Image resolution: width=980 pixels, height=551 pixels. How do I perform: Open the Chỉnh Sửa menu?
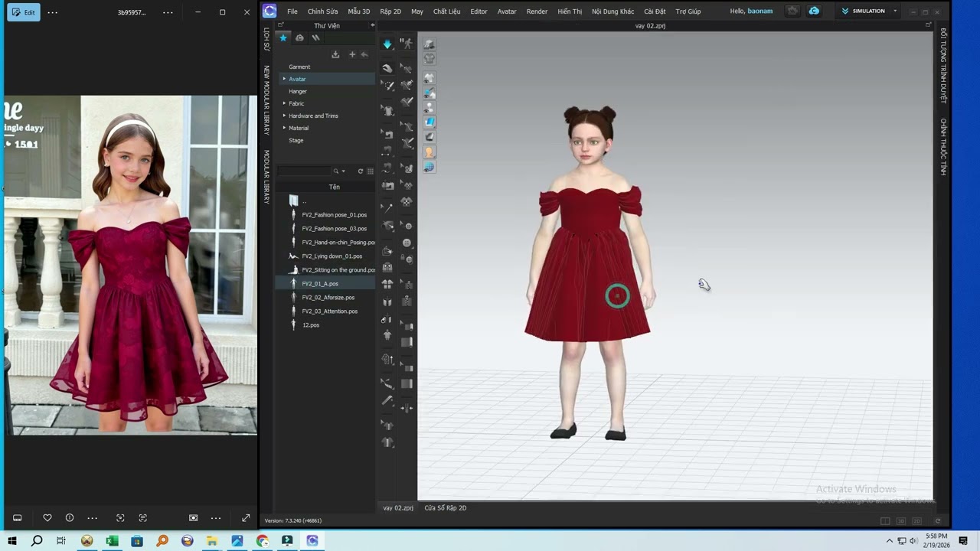click(x=322, y=11)
